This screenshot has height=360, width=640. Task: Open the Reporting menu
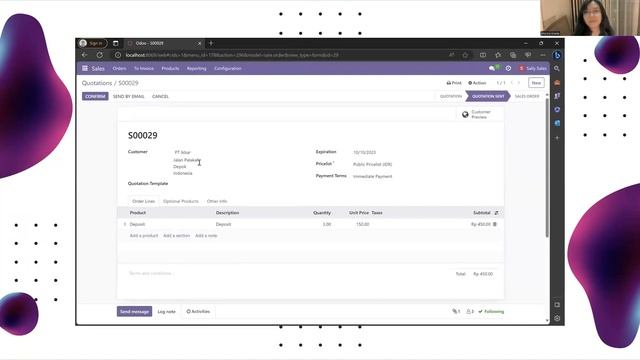click(196, 69)
